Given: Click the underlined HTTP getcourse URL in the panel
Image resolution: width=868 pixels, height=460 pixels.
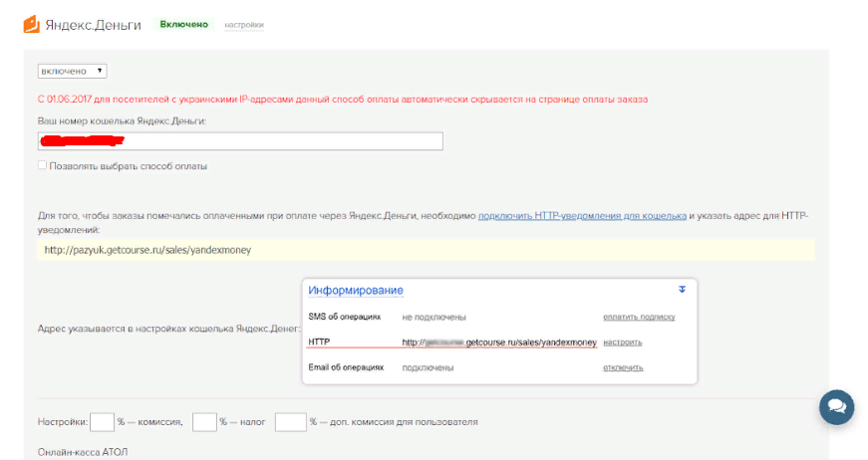Looking at the screenshot, I should pyautogui.click(x=499, y=343).
